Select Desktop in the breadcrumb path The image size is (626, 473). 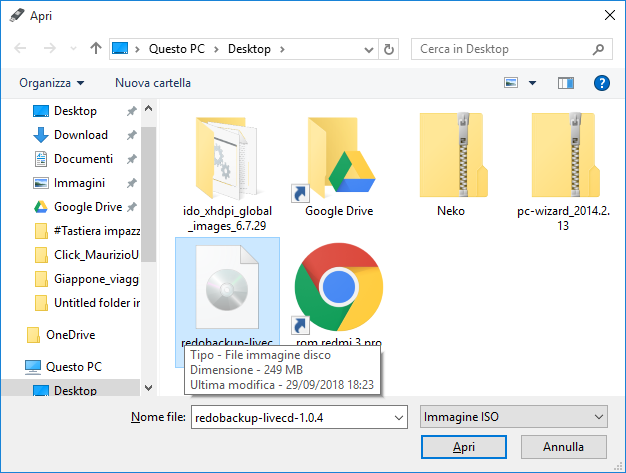pos(249,49)
